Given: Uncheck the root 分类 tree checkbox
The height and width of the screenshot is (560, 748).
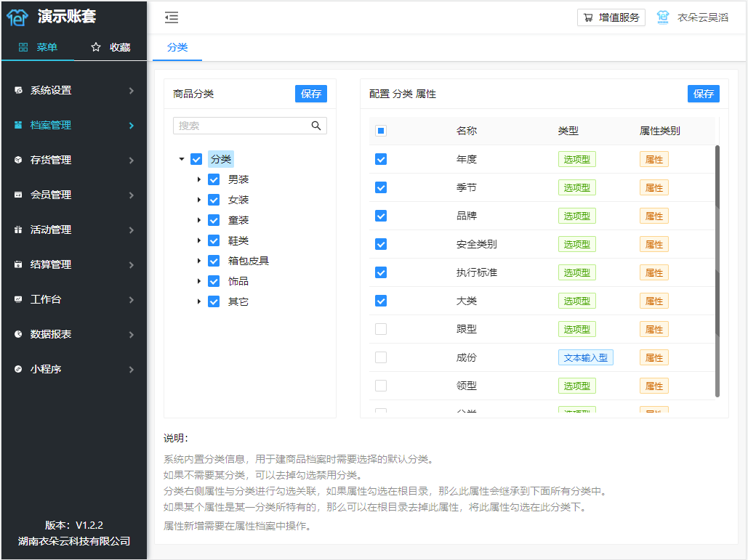Looking at the screenshot, I should pos(196,159).
